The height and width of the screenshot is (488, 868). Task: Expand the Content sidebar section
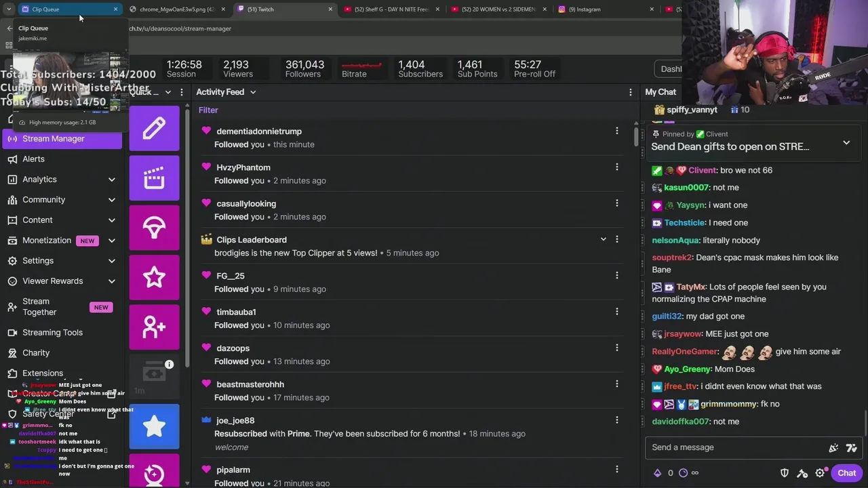pos(112,220)
